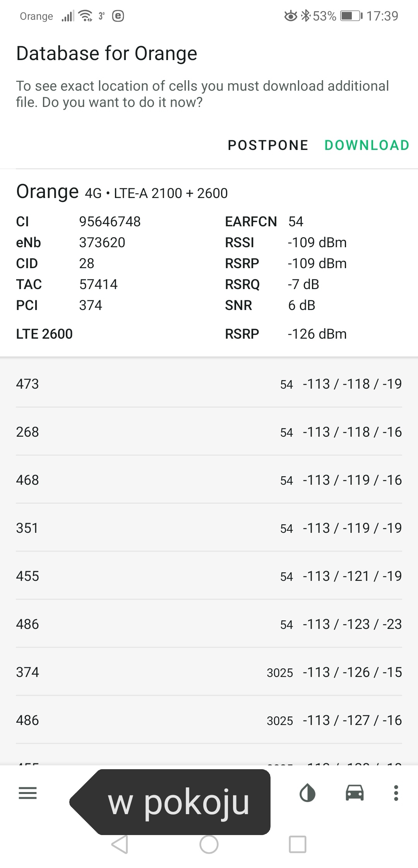This screenshot has height=868, width=418.
Task: Click POSTPONE to skip database download
Action: click(268, 145)
